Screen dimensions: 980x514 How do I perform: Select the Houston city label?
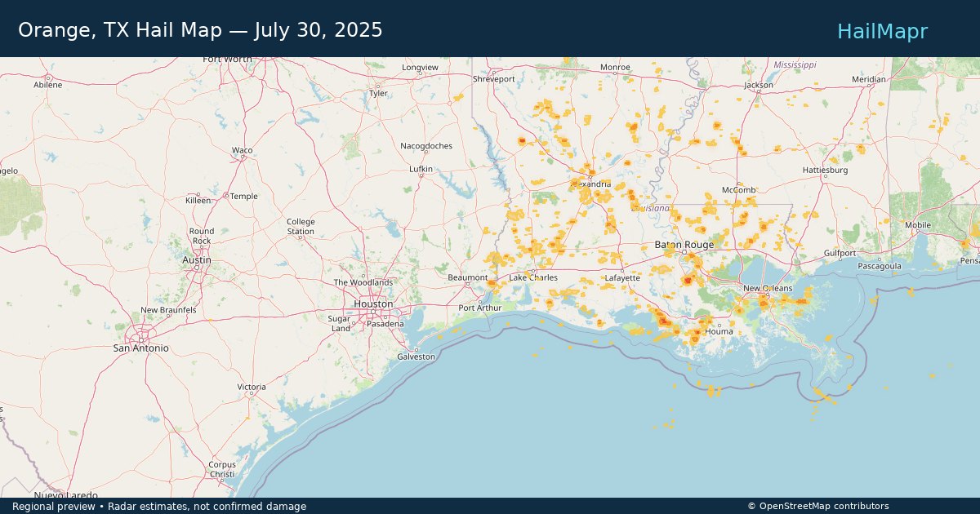(x=373, y=304)
